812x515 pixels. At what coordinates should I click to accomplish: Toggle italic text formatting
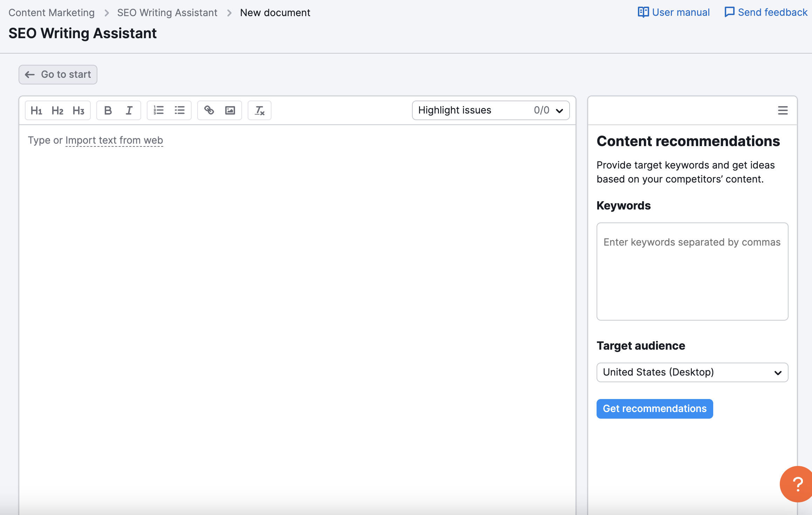click(129, 110)
